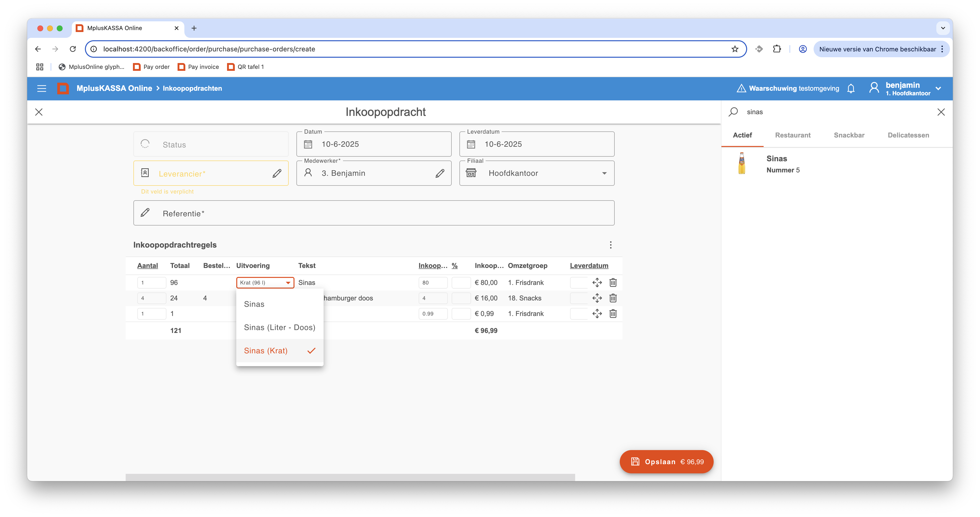
Task: Switch to the Snackbar tab
Action: 849,135
